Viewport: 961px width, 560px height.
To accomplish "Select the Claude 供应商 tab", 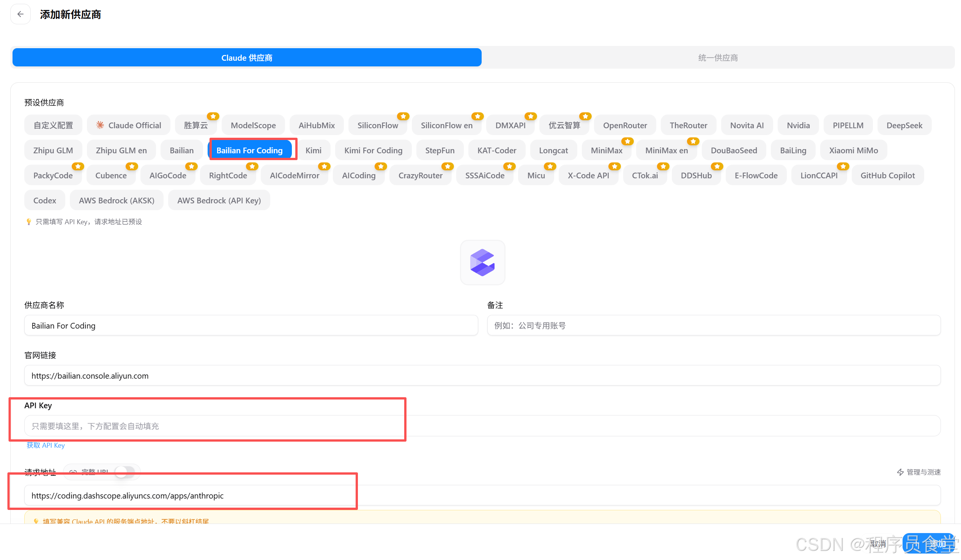I will pyautogui.click(x=247, y=58).
